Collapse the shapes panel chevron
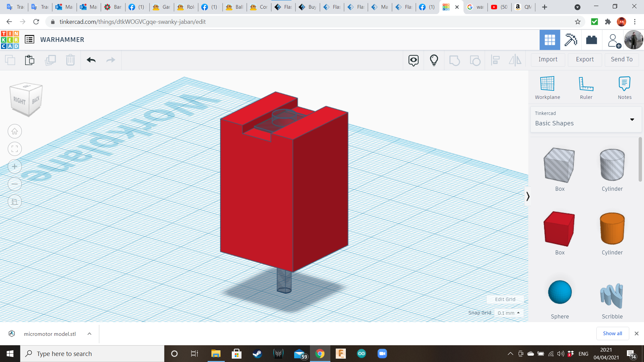 [x=528, y=196]
